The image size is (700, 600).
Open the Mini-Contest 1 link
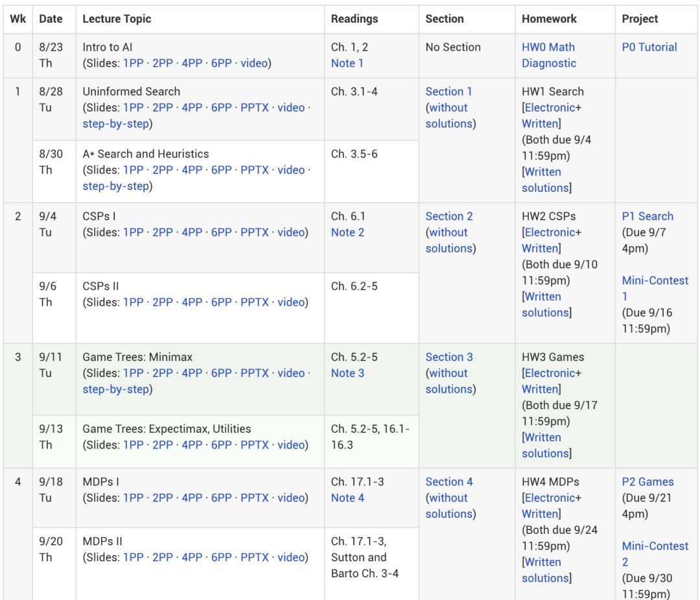(x=655, y=288)
